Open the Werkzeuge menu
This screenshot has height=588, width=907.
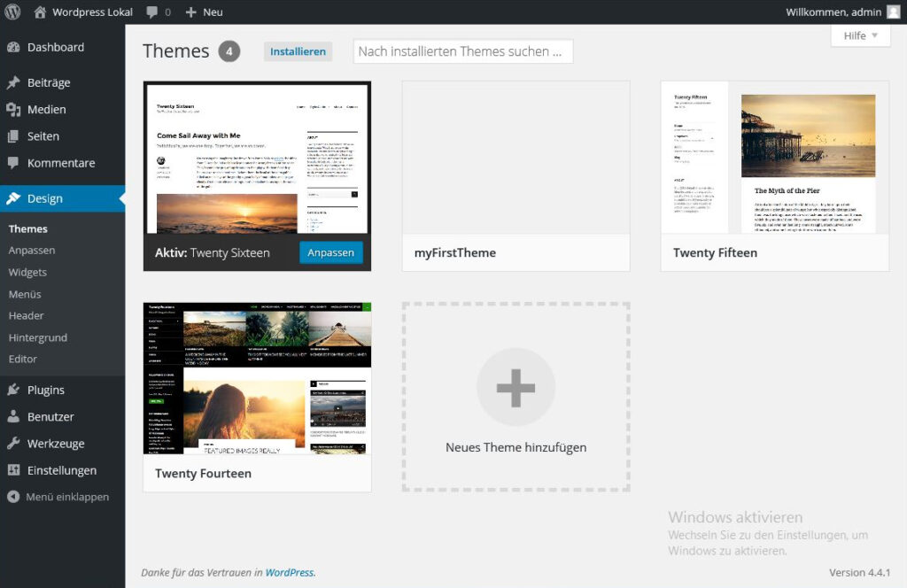[63, 444]
